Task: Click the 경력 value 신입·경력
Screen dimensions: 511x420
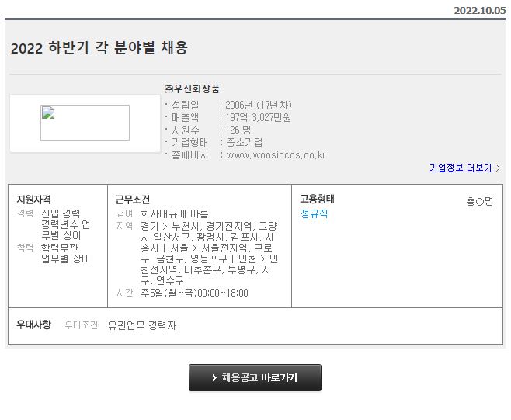Action: coord(61,213)
